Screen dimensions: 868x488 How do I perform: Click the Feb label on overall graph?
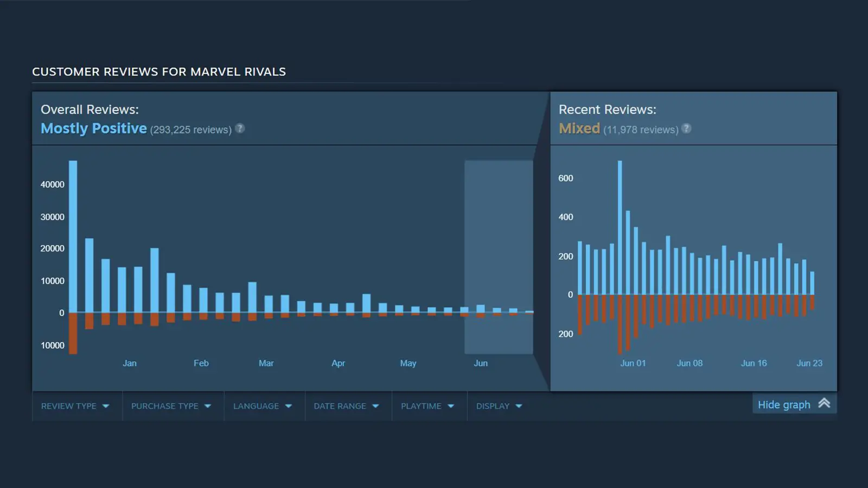[201, 363]
